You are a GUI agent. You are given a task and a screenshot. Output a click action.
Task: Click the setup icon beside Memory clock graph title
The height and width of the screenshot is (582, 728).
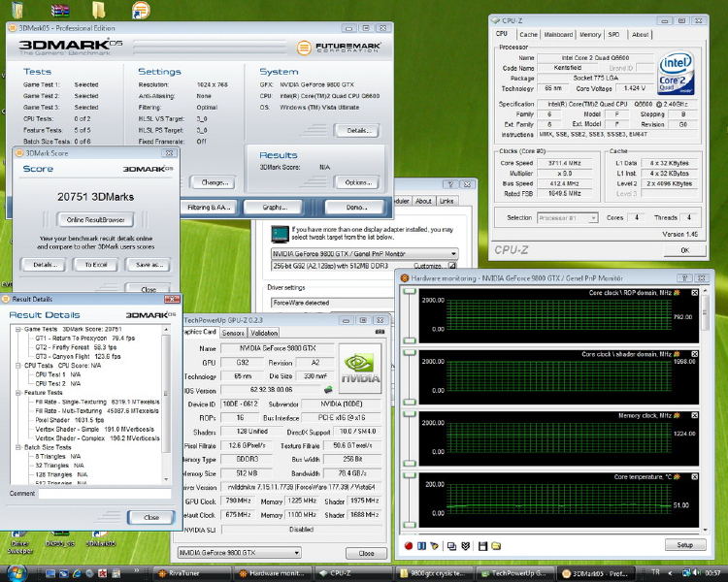(x=677, y=415)
